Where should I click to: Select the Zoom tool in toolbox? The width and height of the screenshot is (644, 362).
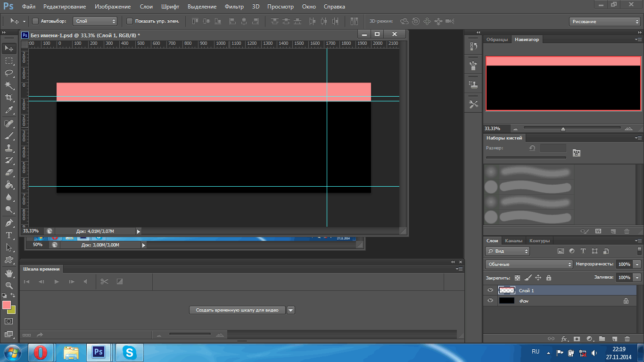(9, 285)
